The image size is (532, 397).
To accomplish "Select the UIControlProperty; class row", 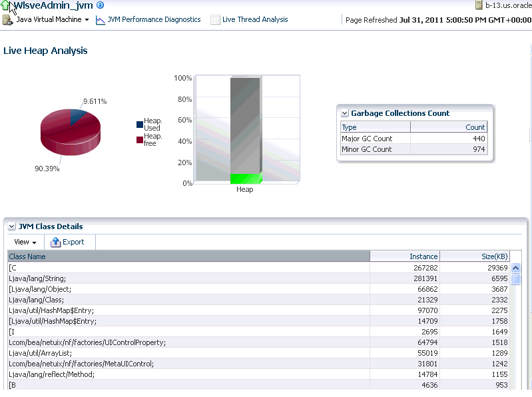I will 258,342.
